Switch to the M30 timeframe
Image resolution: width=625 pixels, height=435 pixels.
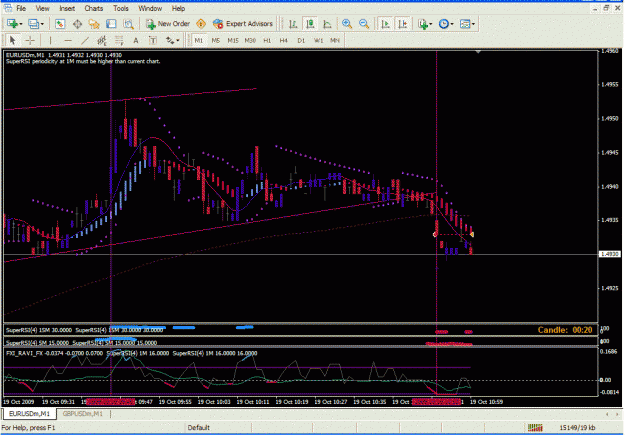[x=250, y=40]
